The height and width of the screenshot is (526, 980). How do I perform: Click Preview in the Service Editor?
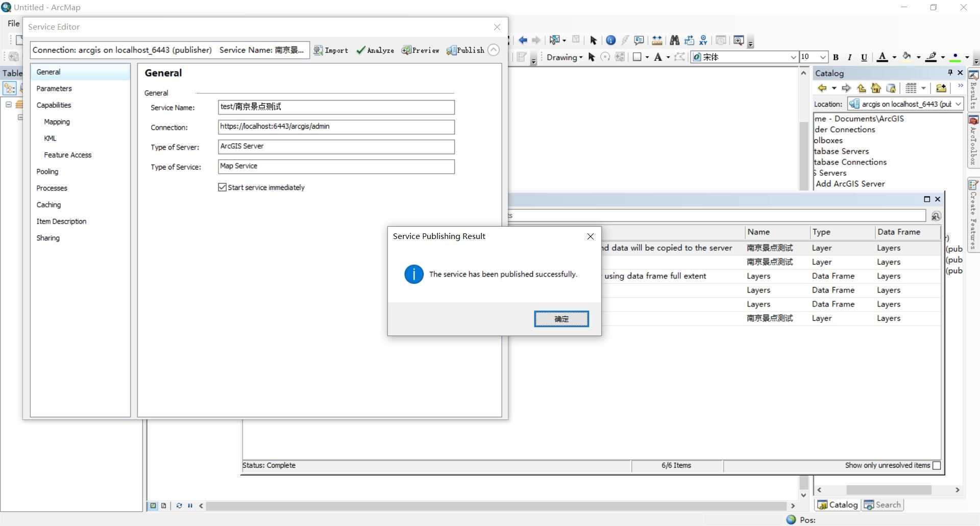coord(421,50)
